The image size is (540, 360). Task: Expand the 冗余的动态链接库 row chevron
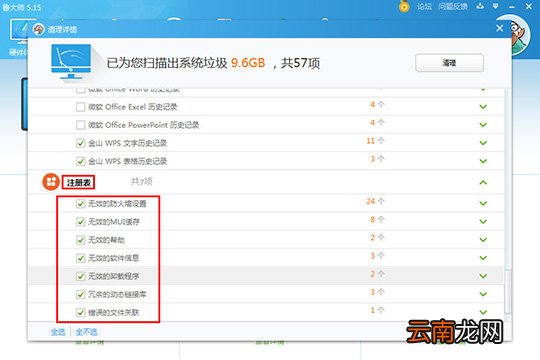click(483, 294)
